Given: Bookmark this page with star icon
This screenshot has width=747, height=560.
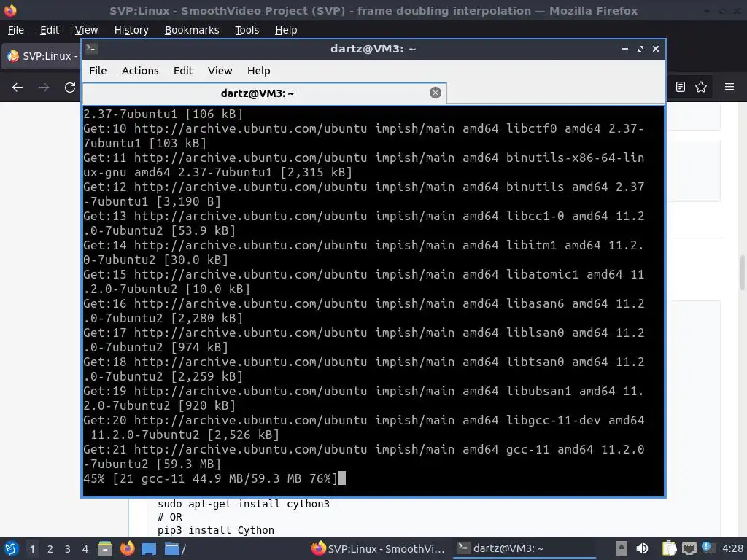Looking at the screenshot, I should pyautogui.click(x=701, y=87).
